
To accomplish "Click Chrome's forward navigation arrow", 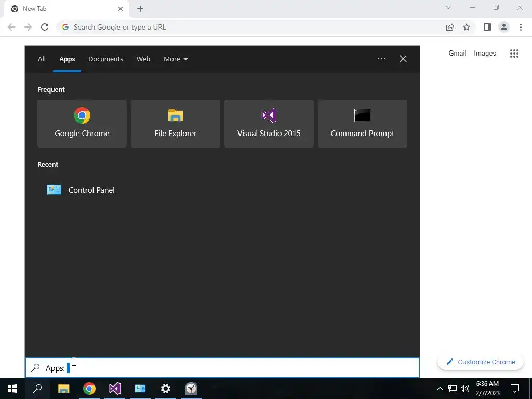I will tap(28, 27).
